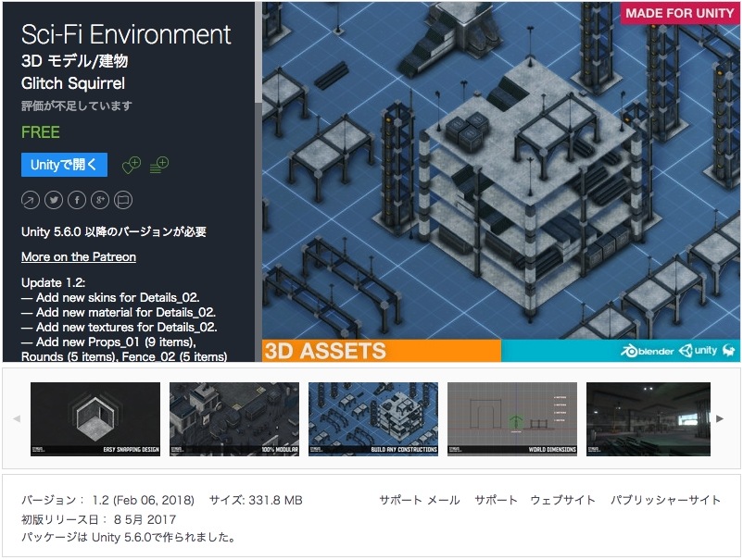The height and width of the screenshot is (560, 743).
Task: Open the 3D モデル/建物 category link
Action: click(74, 60)
